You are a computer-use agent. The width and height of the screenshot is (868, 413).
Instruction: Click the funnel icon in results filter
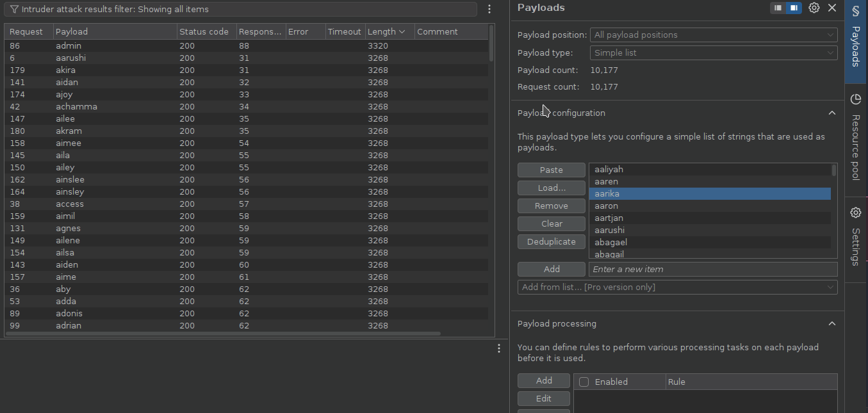click(x=13, y=10)
